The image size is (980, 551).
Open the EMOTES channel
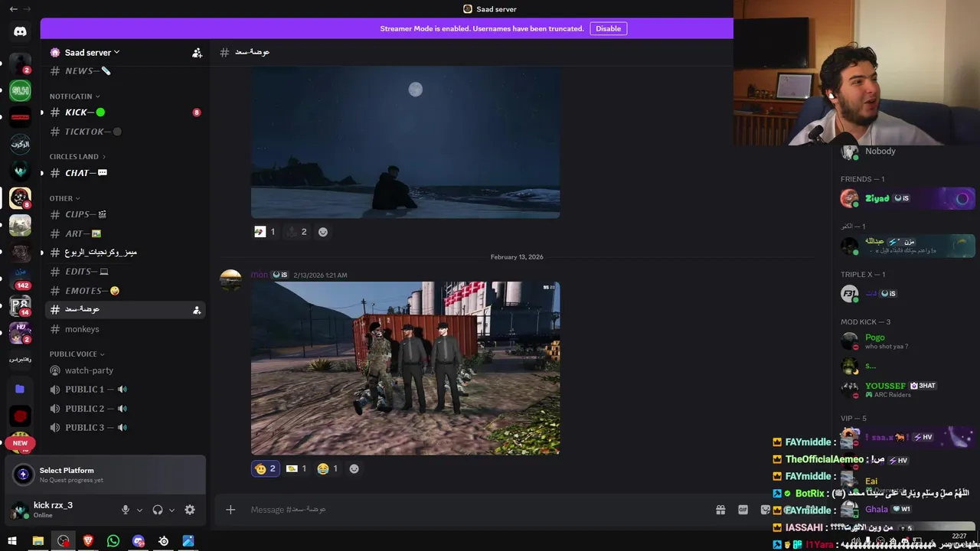click(125, 291)
